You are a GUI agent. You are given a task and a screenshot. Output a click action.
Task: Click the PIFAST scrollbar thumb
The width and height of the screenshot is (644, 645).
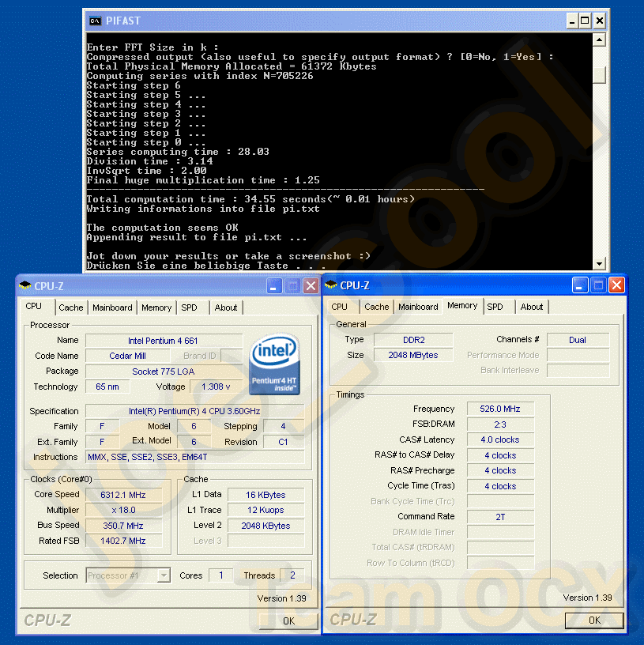click(x=600, y=75)
